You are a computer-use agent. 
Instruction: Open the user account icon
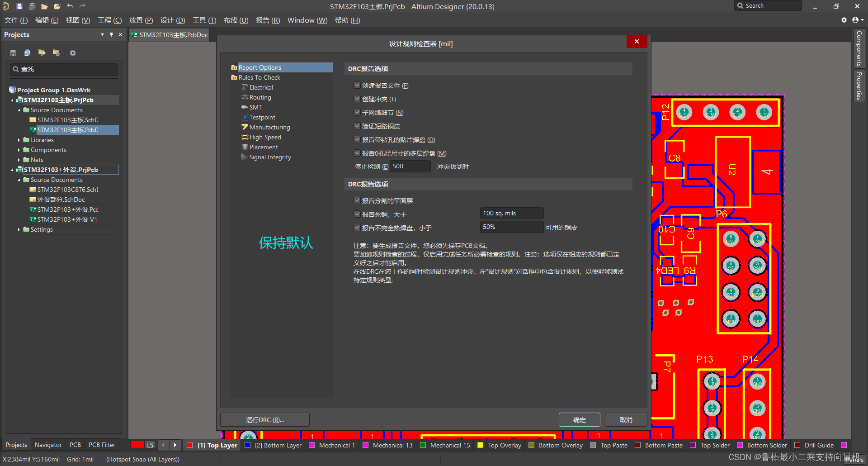tap(855, 20)
